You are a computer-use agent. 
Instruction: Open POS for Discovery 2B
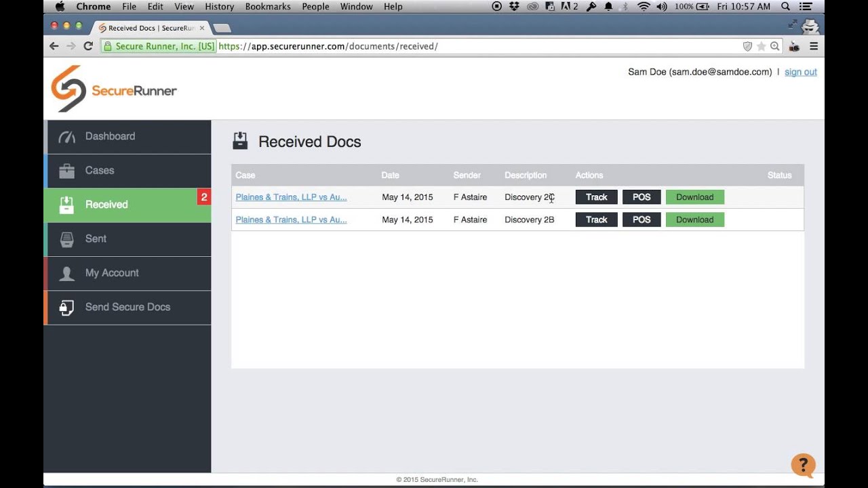pos(642,220)
